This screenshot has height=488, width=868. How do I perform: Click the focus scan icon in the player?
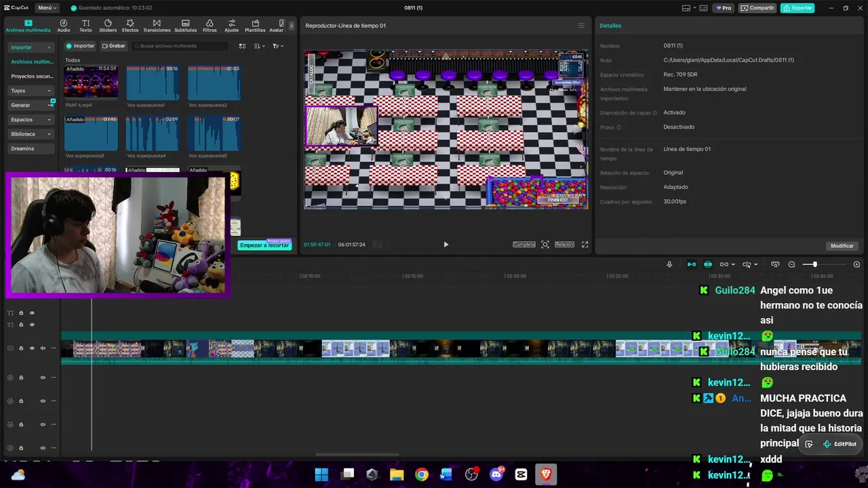(x=545, y=245)
